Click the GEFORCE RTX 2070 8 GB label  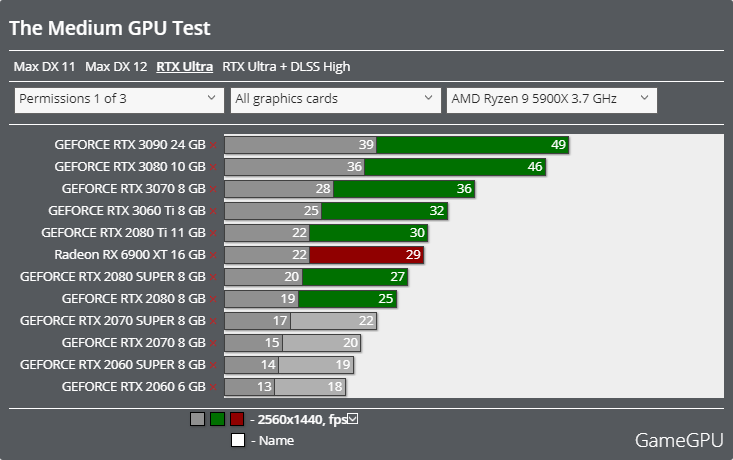(134, 343)
